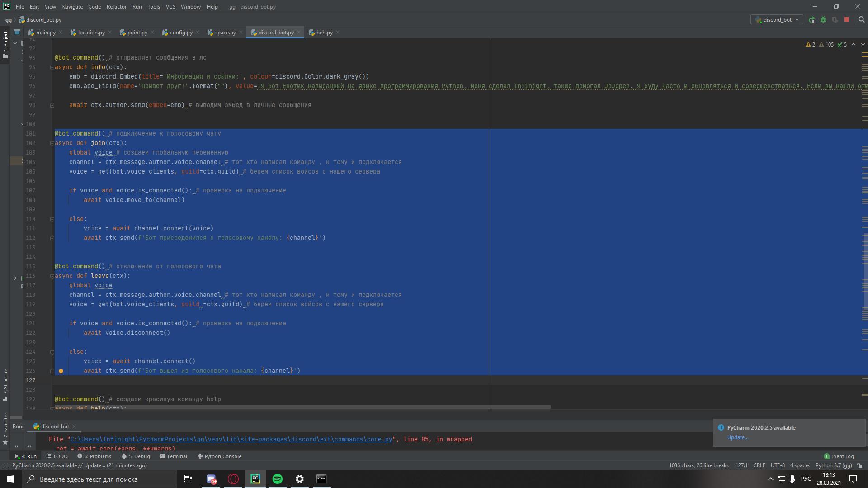This screenshot has width=868, height=488.
Task: Start debugging with the green bug icon
Action: click(823, 20)
